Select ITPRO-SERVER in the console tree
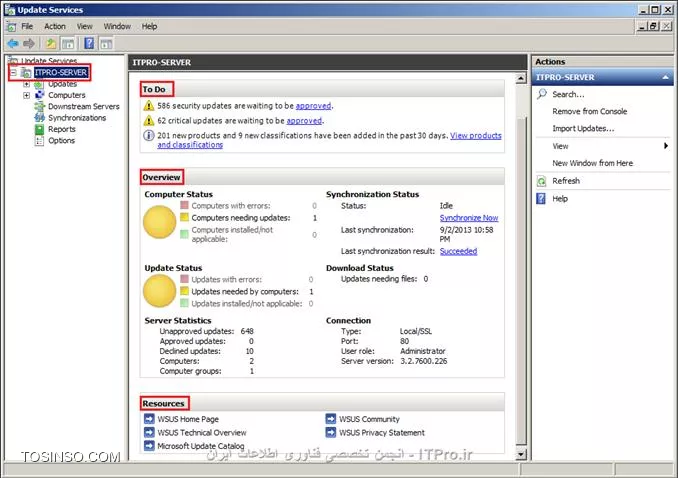 (61, 72)
